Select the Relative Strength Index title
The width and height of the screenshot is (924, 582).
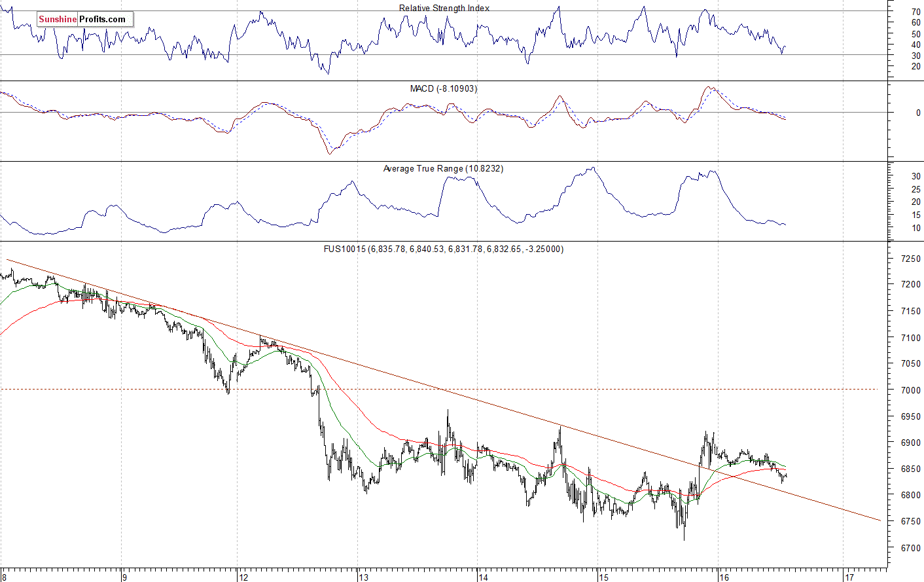click(444, 8)
